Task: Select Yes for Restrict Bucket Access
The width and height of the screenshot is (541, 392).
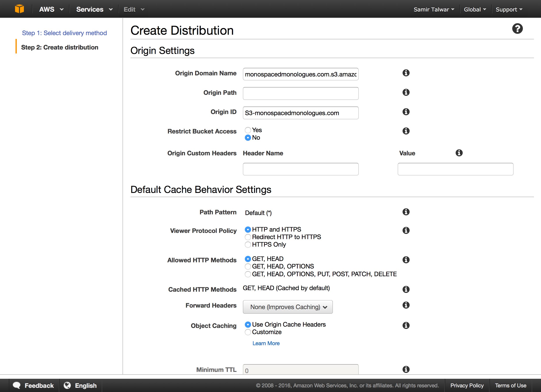Action: click(248, 130)
